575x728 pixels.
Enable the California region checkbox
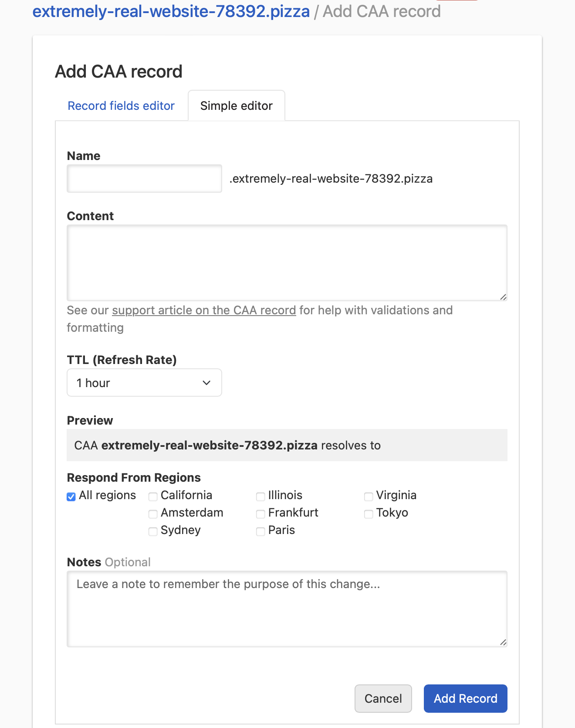tap(153, 497)
